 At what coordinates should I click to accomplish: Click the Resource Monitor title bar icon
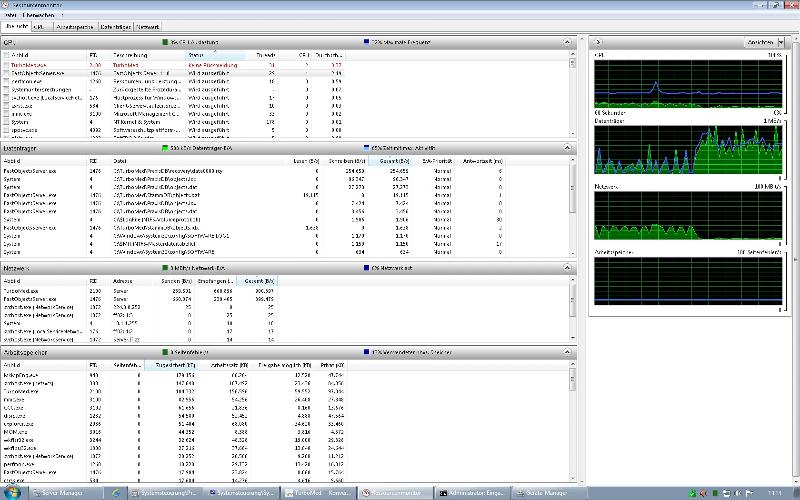coord(5,5)
